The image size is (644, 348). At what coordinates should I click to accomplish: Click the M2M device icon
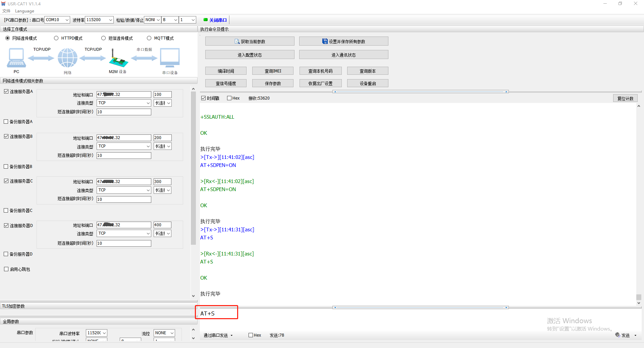point(118,58)
